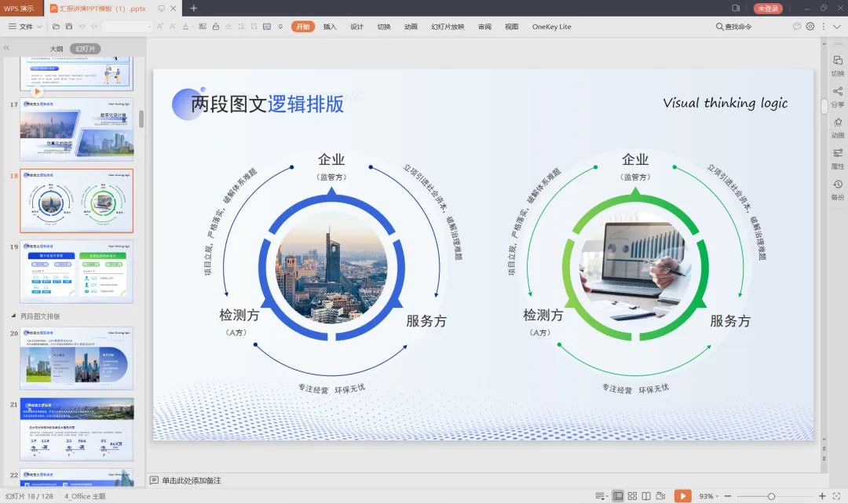
Task: Expand the arrow beside 文件
Action: click(39, 27)
